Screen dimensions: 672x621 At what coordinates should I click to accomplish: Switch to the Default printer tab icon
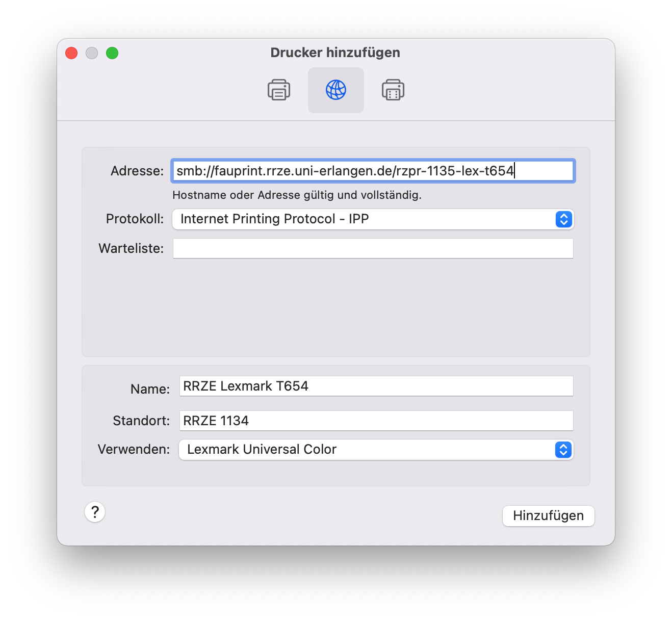pyautogui.click(x=279, y=90)
